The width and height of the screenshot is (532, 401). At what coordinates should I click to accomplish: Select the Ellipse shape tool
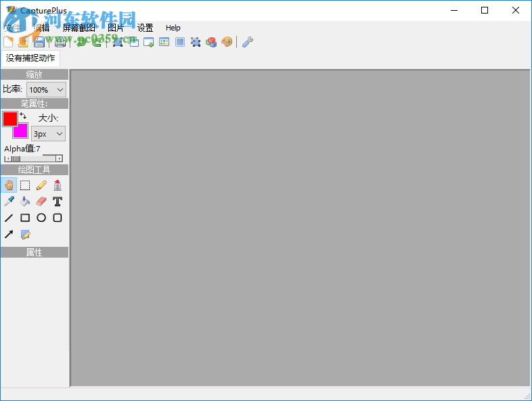(41, 218)
